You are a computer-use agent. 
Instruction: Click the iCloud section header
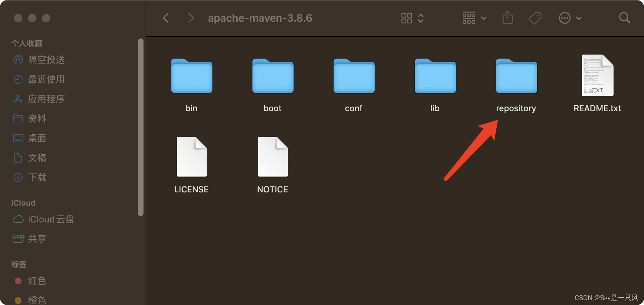(23, 203)
